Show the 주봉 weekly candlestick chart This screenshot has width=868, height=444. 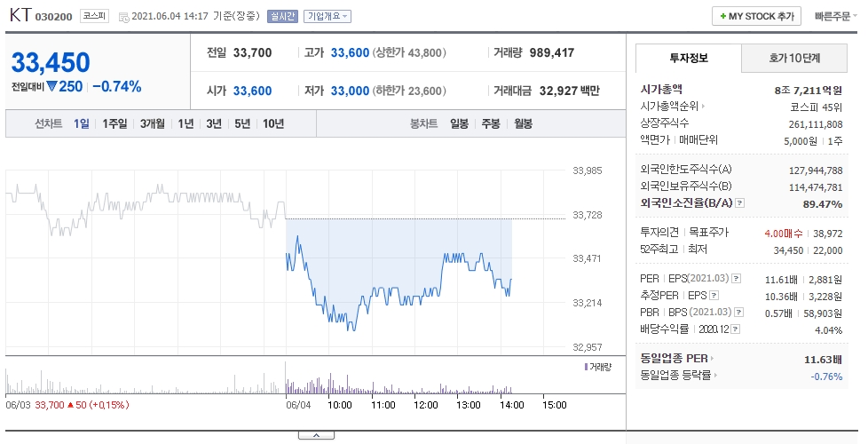491,123
